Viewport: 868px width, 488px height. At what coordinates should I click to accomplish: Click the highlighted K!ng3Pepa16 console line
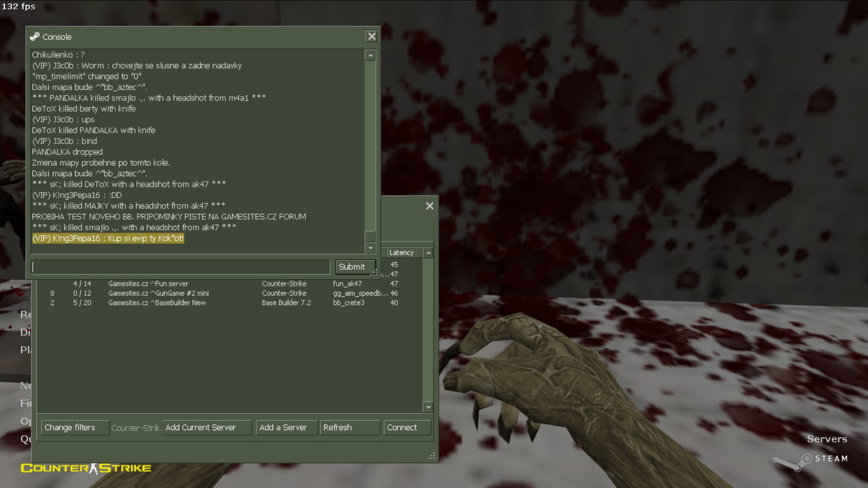click(x=108, y=238)
